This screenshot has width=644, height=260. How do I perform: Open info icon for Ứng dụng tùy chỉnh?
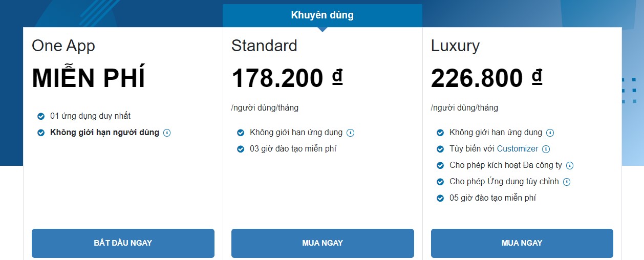[x=567, y=182]
